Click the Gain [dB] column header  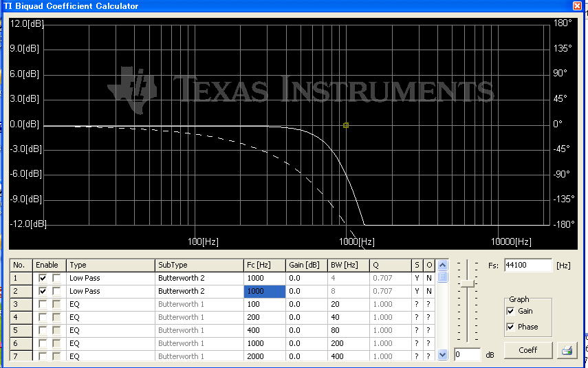306,266
